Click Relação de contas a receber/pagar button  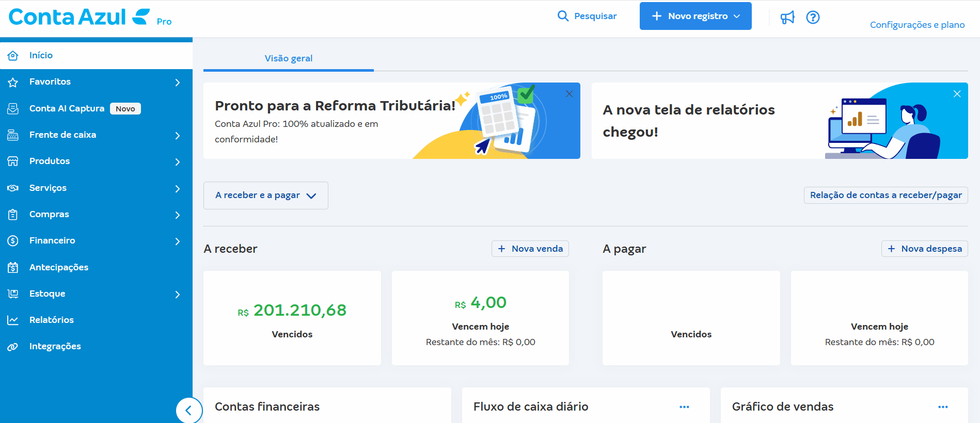point(886,195)
